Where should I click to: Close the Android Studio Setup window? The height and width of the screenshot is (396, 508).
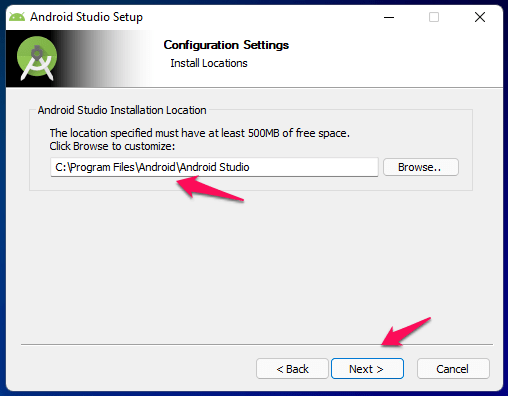[x=480, y=17]
